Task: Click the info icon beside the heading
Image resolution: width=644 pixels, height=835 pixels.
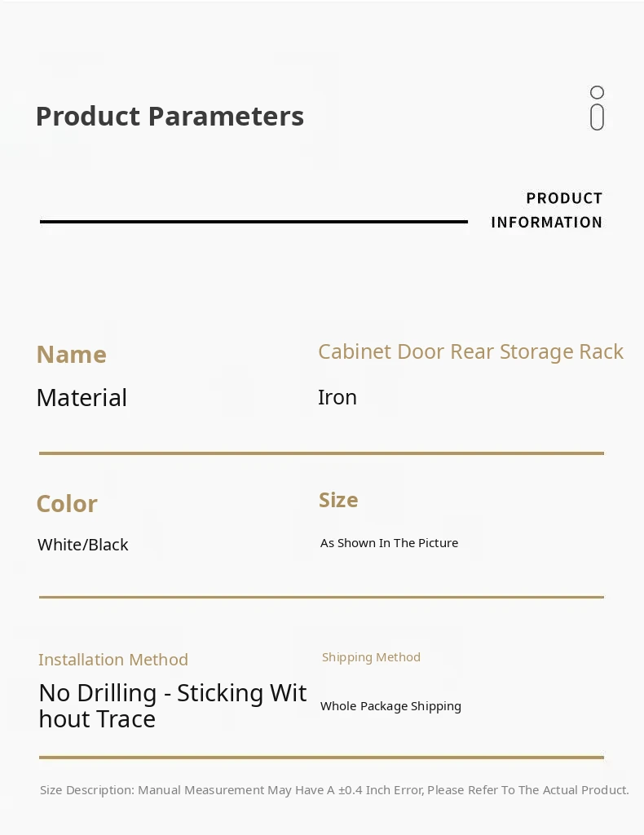Action: click(x=597, y=108)
